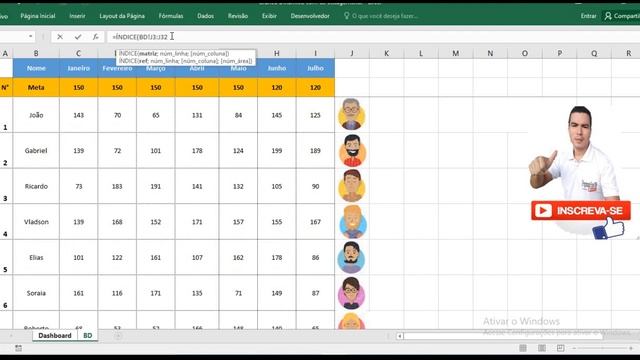The image size is (640, 360).
Task: Open the Name Box dropdown arrow
Action: 31,37
